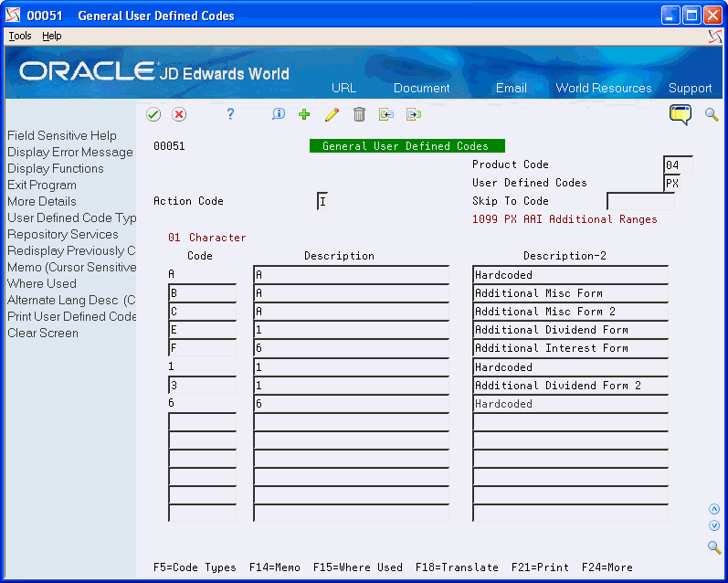Click the code field containing 3
Screen dimensions: 728x583
point(202,385)
